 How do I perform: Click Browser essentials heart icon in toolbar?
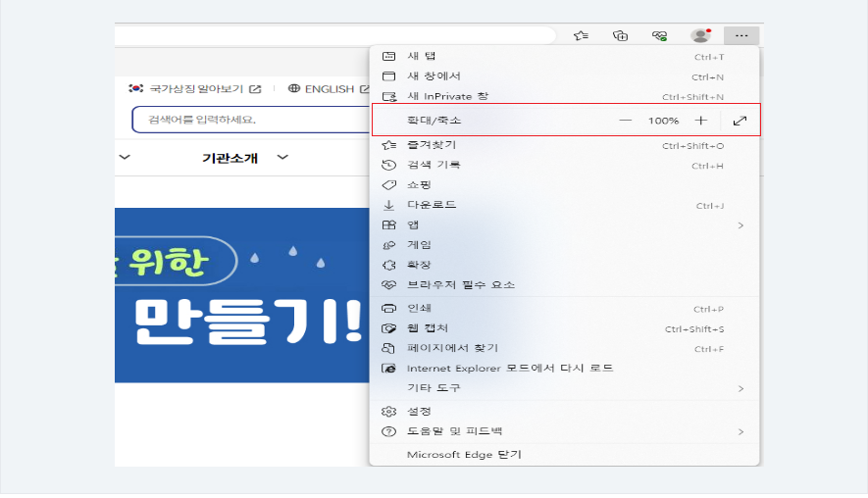pos(660,35)
